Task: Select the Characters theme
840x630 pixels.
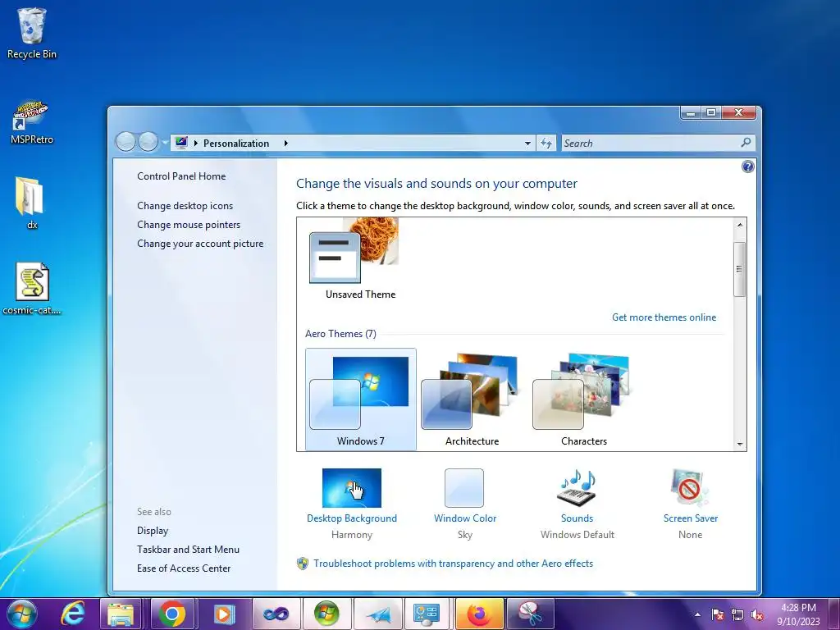Action: coord(583,399)
